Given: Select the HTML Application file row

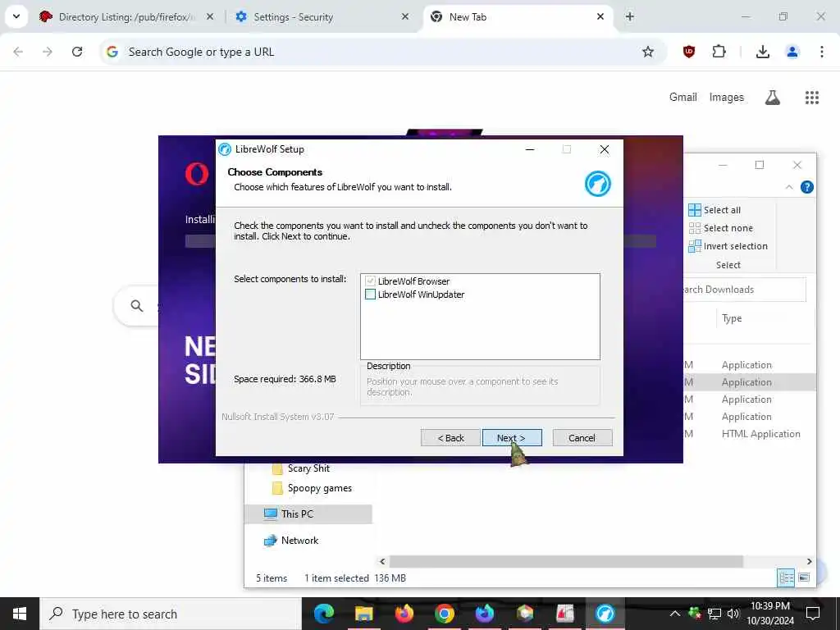Looking at the screenshot, I should click(x=750, y=434).
